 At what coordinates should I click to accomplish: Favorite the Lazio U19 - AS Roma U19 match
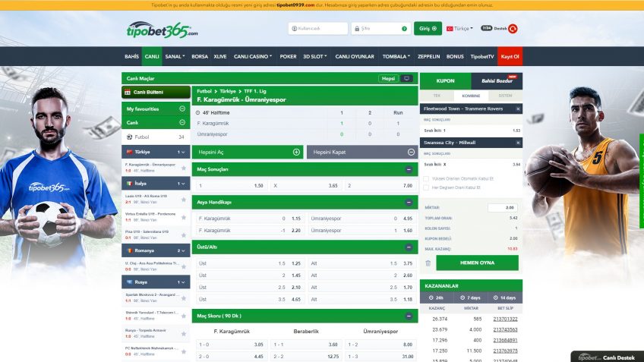(183, 199)
